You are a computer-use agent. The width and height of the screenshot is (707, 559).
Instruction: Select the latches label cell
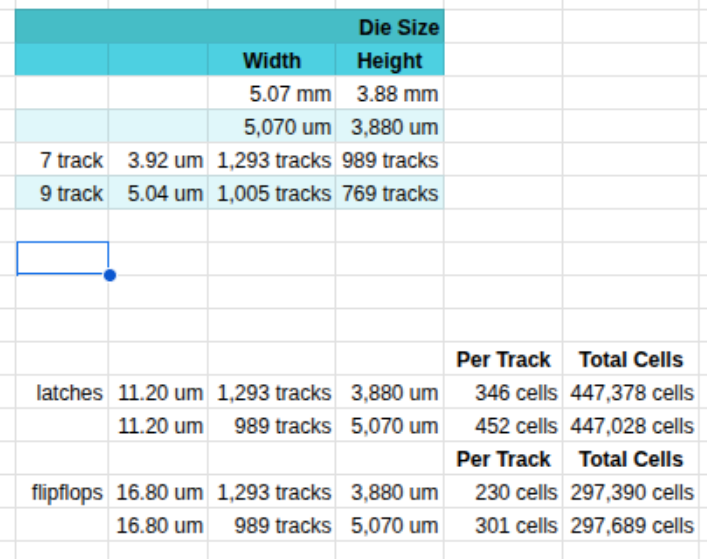[62, 393]
